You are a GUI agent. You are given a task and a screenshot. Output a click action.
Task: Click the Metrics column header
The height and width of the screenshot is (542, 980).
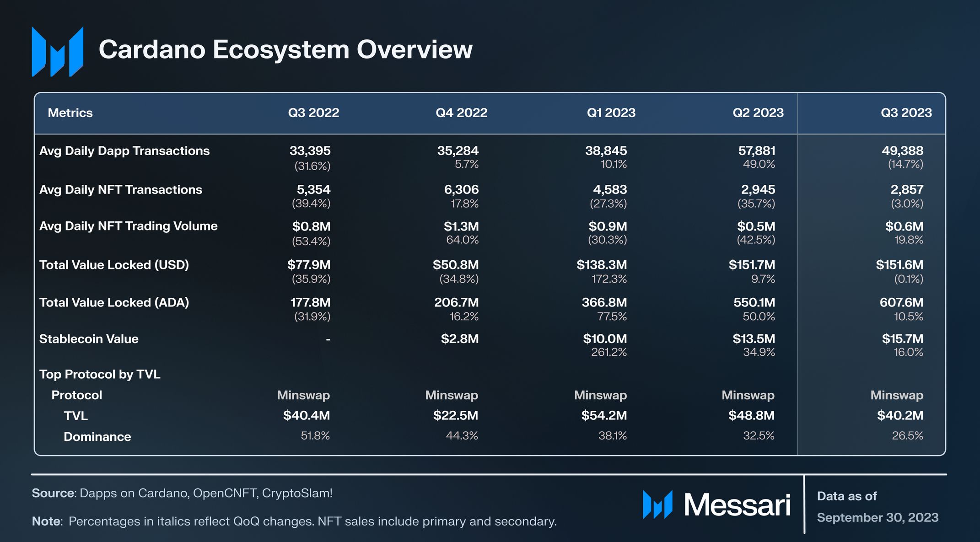pyautogui.click(x=70, y=113)
